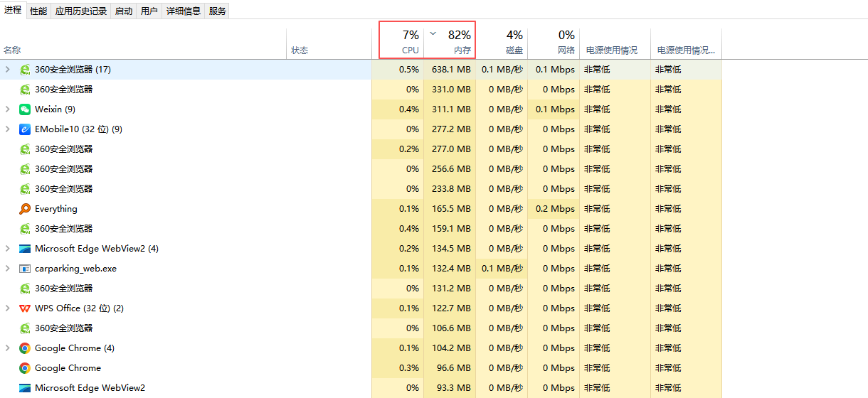Select the Everything process row's memory cell
868x398 pixels.
tap(450, 209)
